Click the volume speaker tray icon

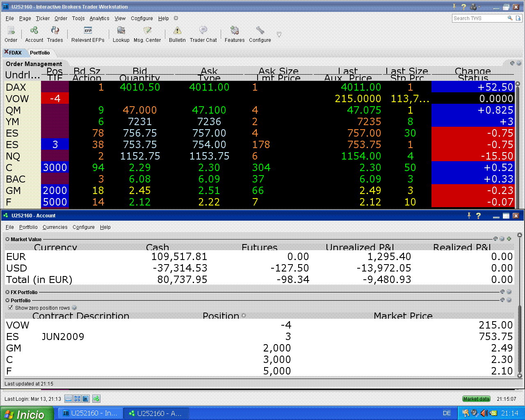tap(484, 413)
